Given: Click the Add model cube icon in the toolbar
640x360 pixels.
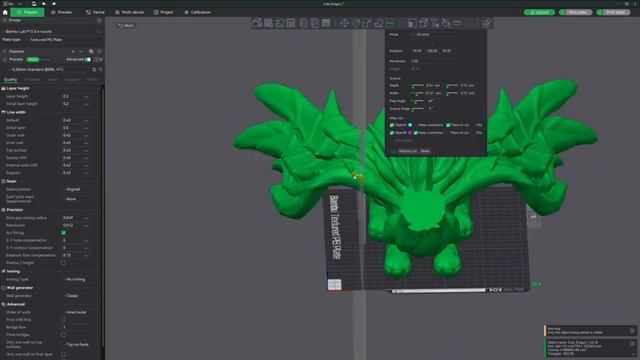Looking at the screenshot, I should click(257, 23).
